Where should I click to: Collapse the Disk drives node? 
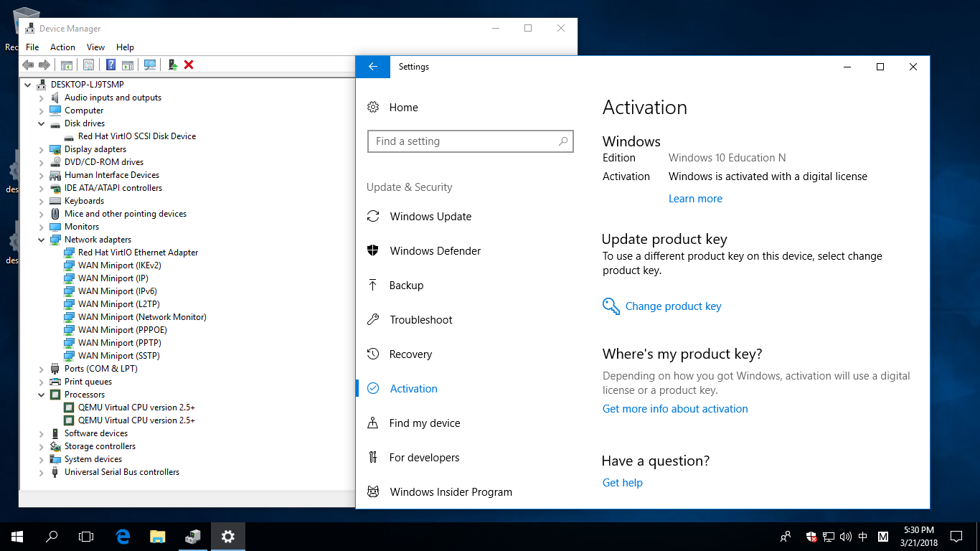(42, 123)
